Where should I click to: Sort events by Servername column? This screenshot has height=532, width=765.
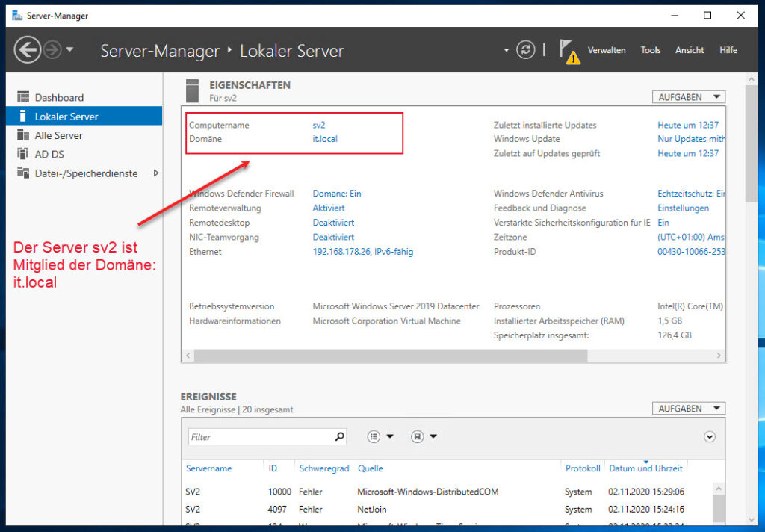pos(209,468)
